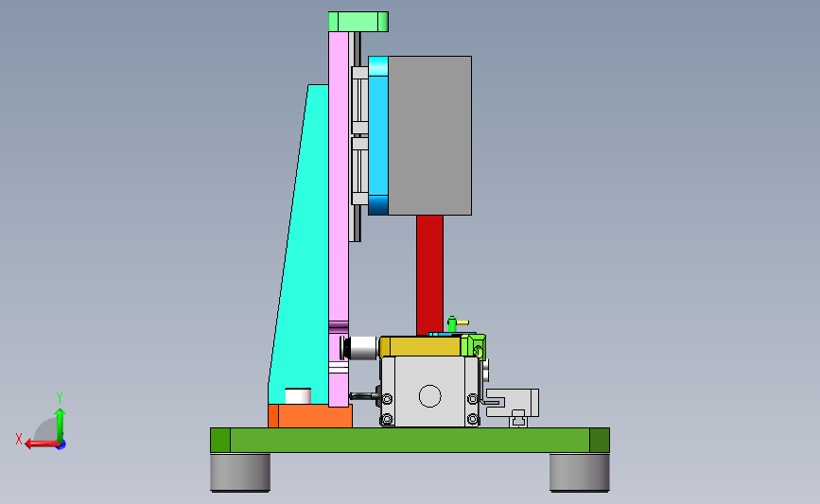Select the red vertical column
This screenshot has width=820, height=504.
430,275
